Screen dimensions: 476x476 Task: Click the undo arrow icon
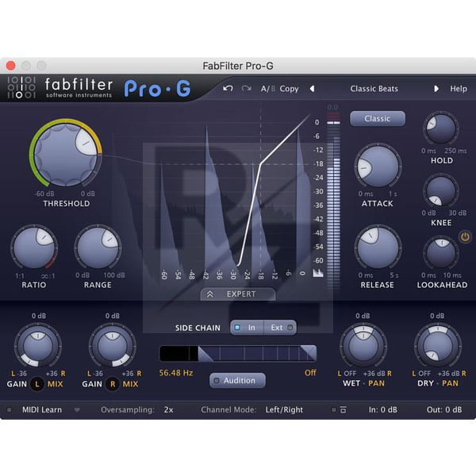(228, 88)
